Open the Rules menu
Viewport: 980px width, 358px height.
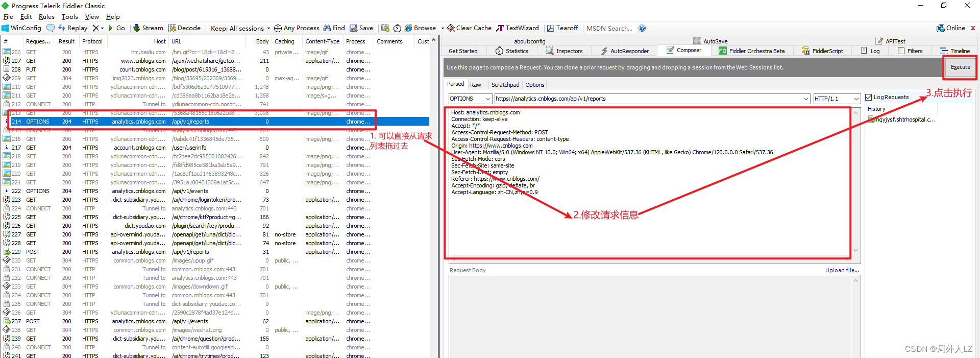pyautogui.click(x=46, y=17)
